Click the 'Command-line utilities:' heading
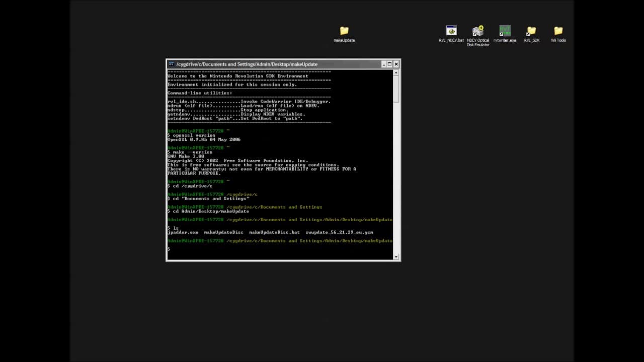Image resolution: width=644 pixels, height=362 pixels. (x=200, y=93)
